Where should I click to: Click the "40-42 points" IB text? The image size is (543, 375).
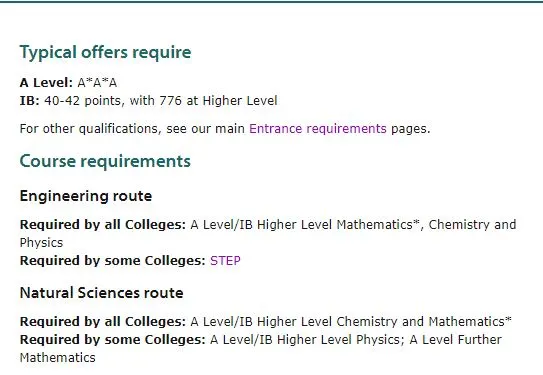click(82, 101)
